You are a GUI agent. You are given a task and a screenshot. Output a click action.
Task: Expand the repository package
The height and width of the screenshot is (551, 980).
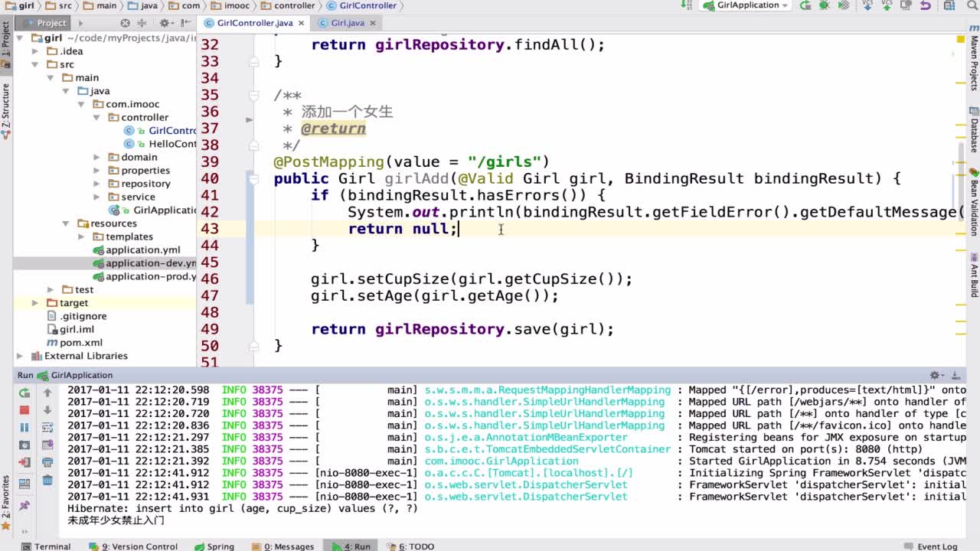tap(96, 184)
